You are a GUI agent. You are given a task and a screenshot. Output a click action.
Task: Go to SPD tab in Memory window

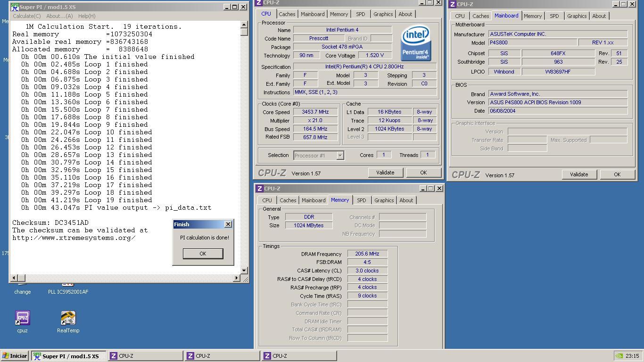(x=362, y=200)
